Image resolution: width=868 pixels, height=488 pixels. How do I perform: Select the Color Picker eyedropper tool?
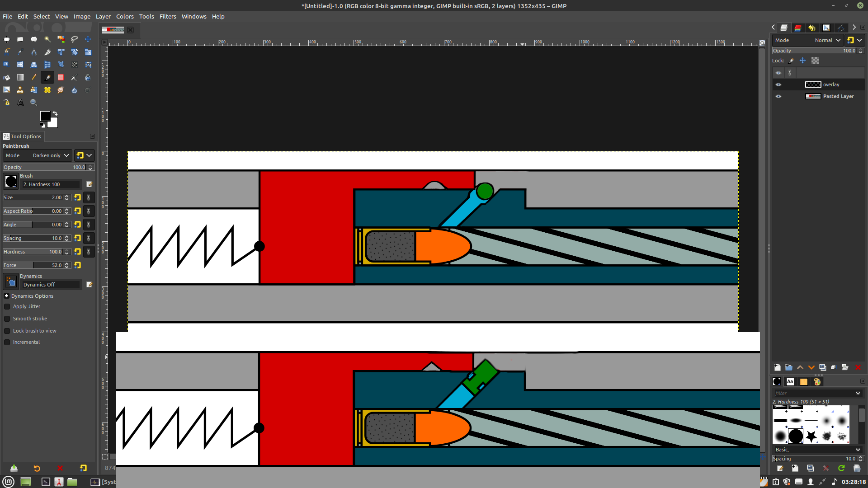20,52
